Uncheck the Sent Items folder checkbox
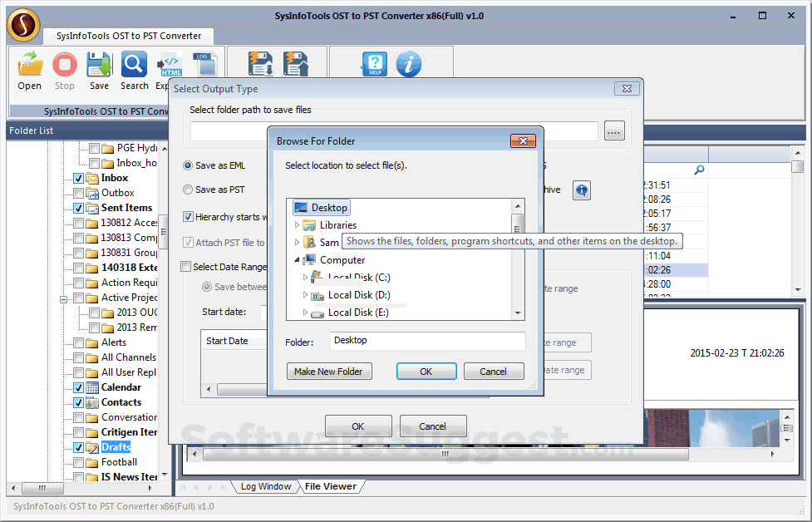Image resolution: width=812 pixels, height=522 pixels. (79, 208)
